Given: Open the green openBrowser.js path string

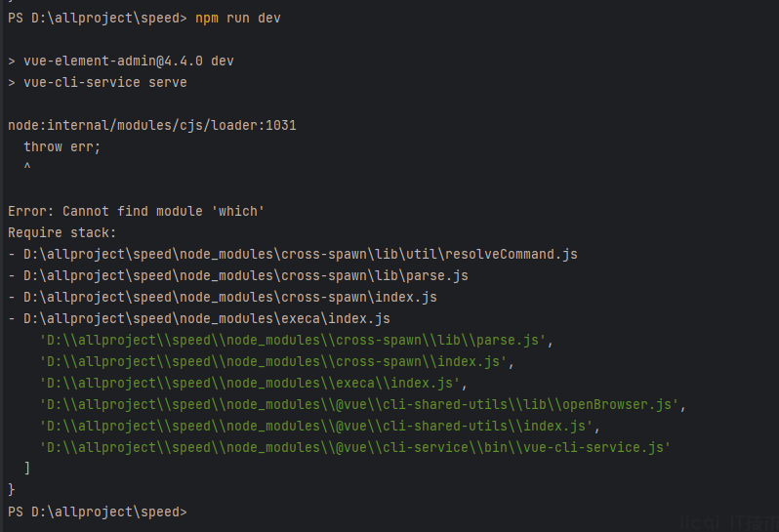Looking at the screenshot, I should (x=359, y=405).
